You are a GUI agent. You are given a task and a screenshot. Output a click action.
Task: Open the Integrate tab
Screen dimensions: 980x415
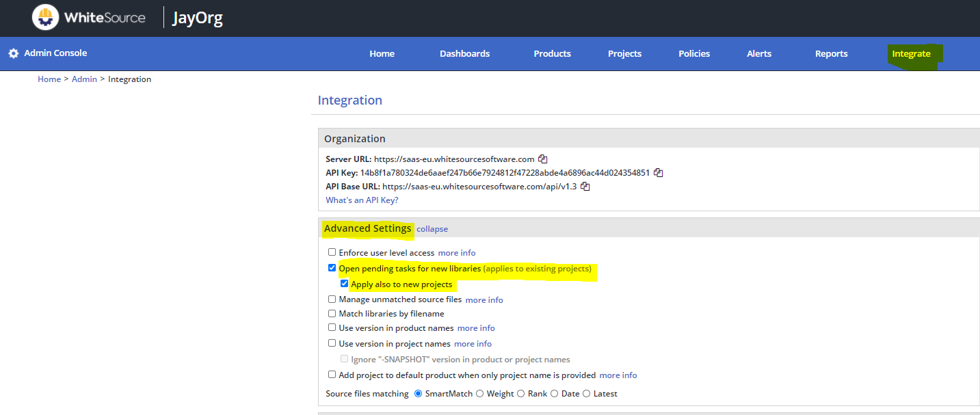(911, 53)
